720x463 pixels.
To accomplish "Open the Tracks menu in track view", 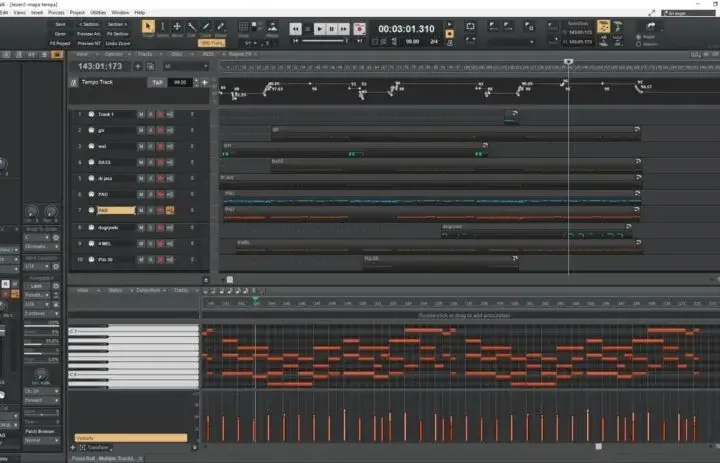I will (x=146, y=54).
